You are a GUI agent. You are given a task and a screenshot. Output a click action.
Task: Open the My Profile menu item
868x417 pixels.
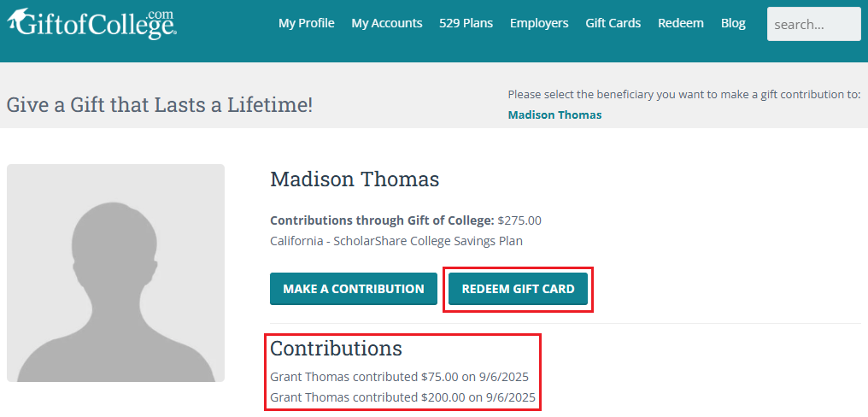(x=306, y=23)
